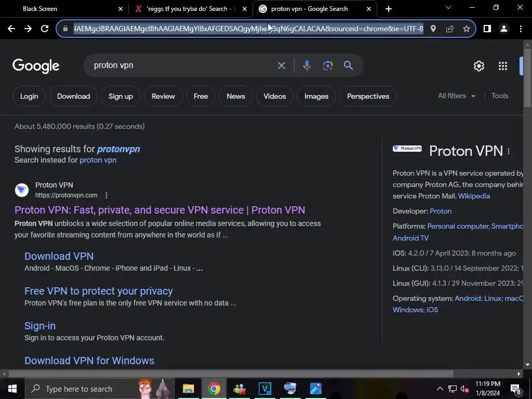Go back to previous page
532x399 pixels.
[11, 29]
